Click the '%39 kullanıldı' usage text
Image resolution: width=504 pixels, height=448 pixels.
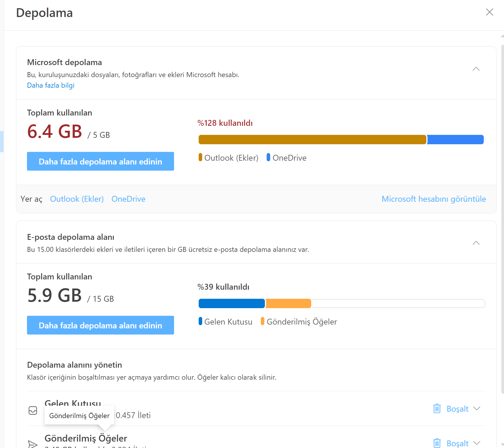pos(223,287)
